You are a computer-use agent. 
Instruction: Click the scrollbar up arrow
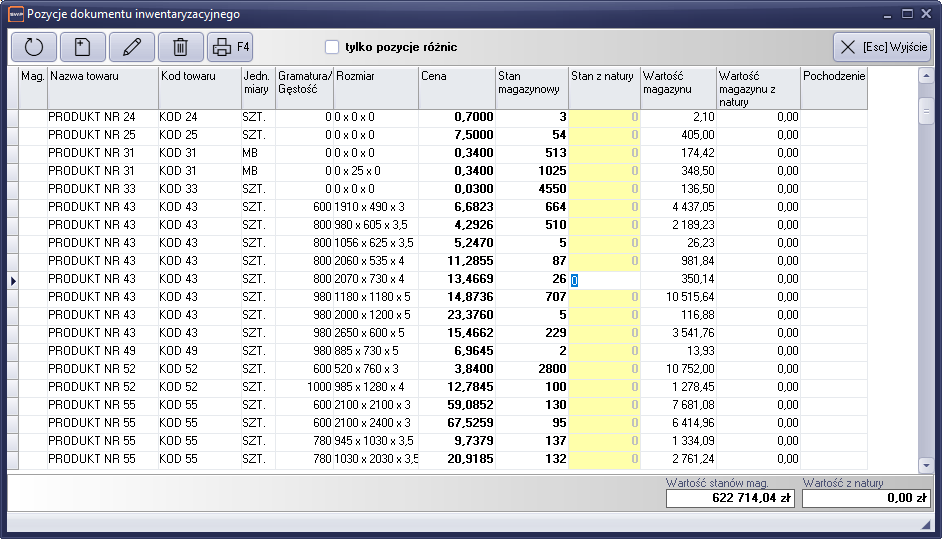(x=926, y=76)
